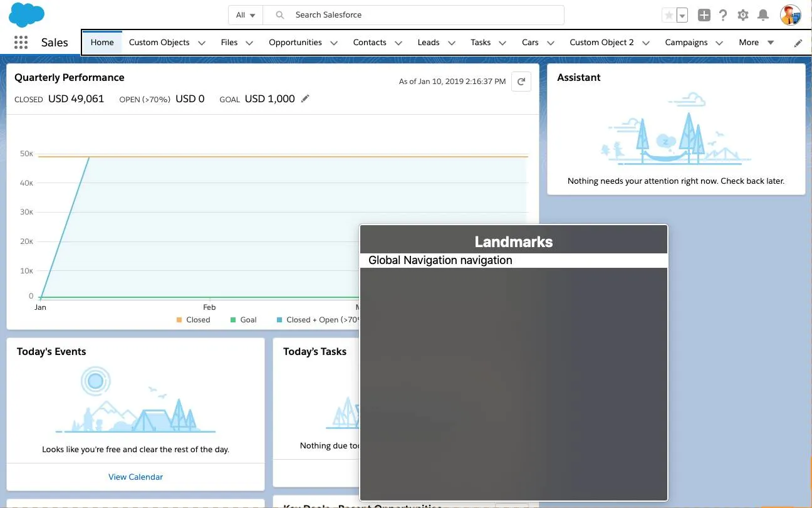This screenshot has height=508, width=812.
Task: Select Global Navigation navigation landmark
Action: [514, 260]
